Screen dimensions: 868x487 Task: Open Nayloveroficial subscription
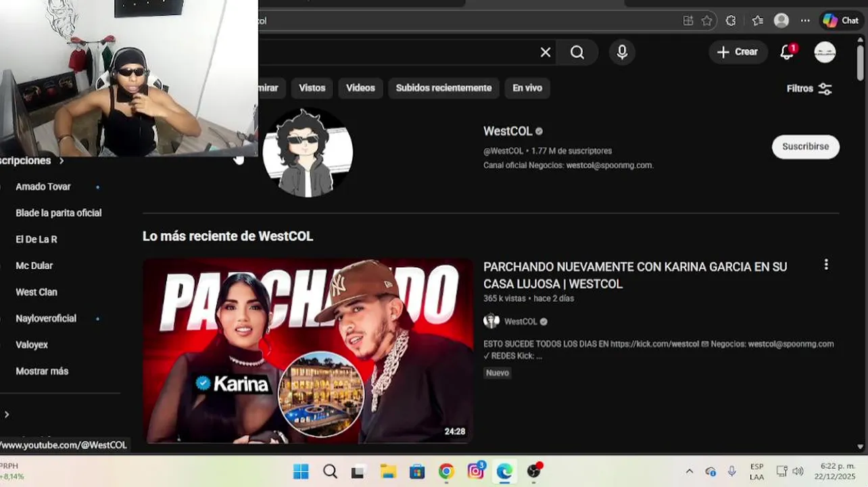point(46,319)
